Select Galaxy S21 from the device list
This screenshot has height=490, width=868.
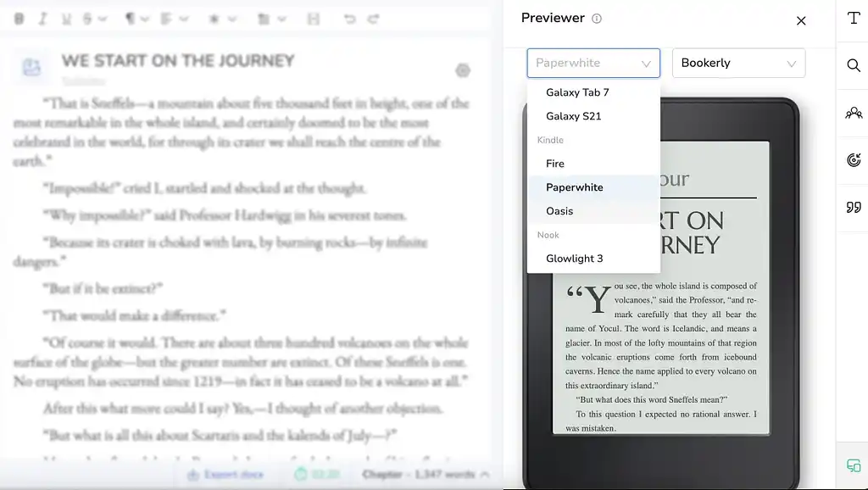572,116
